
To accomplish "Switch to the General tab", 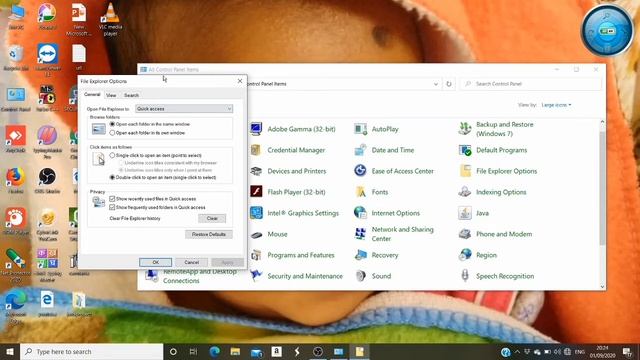I will coord(92,95).
